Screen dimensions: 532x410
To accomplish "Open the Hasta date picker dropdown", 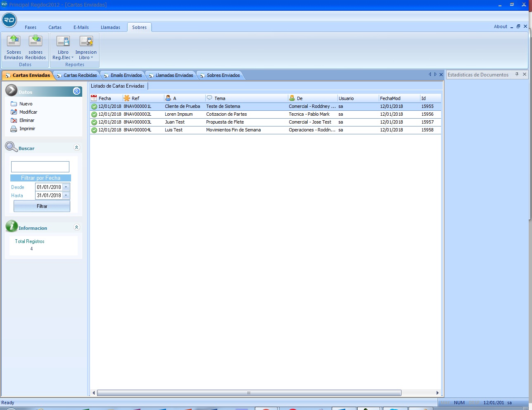I will pos(66,195).
